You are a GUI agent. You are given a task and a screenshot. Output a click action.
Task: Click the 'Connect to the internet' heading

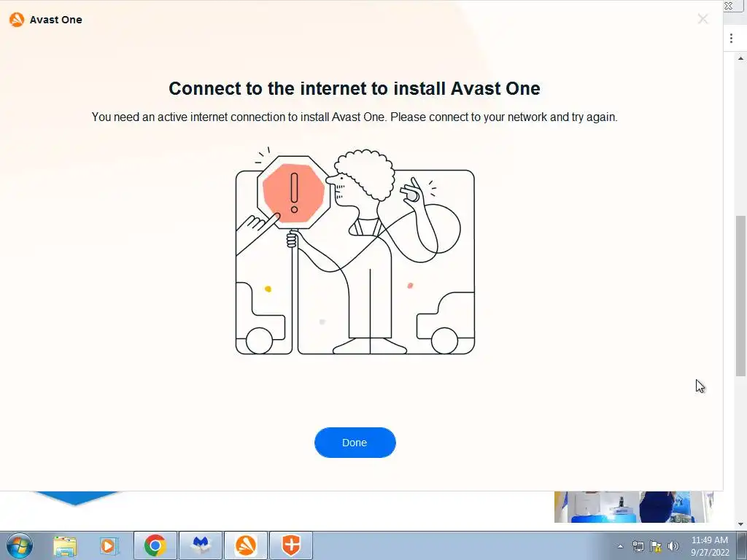[x=355, y=88]
